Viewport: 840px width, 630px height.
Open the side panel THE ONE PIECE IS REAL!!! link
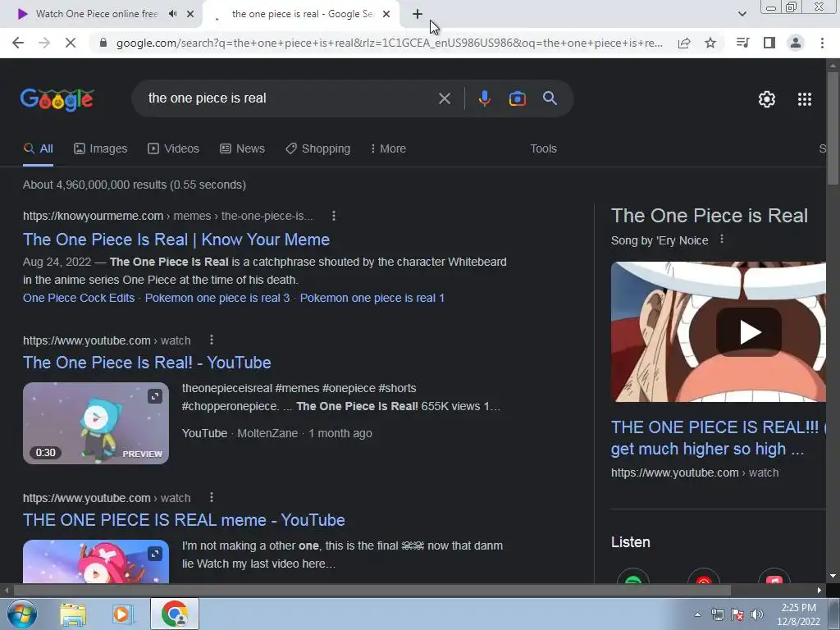[x=718, y=438]
